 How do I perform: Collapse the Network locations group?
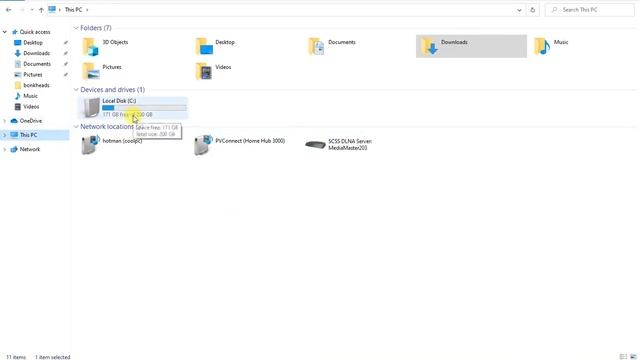(x=76, y=127)
